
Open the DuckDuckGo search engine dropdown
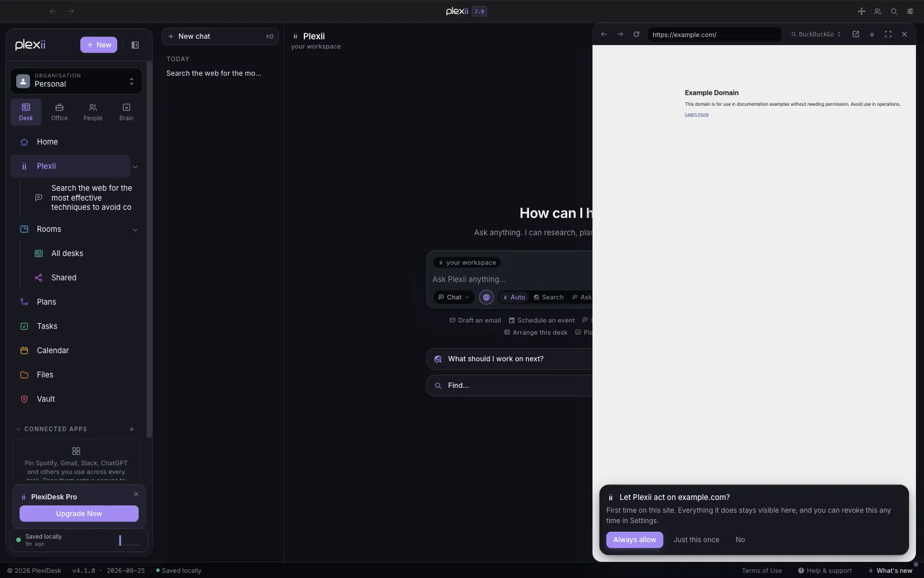point(816,35)
